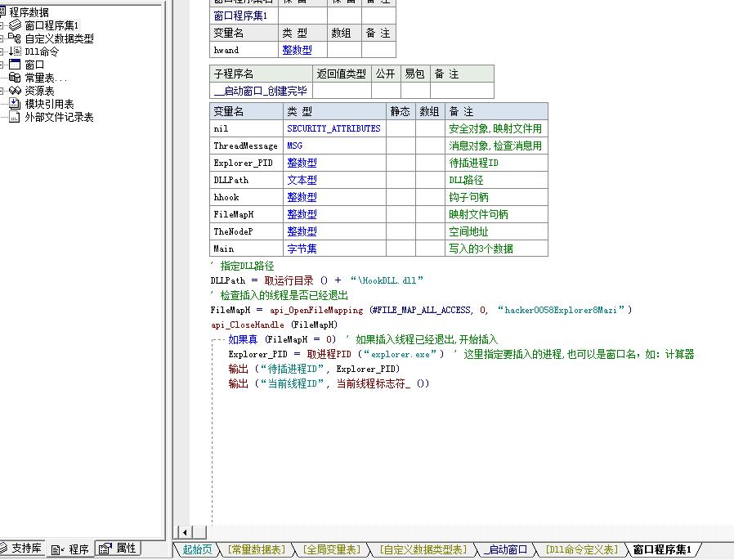
Task: Click the hhook variable name cell
Action: click(246, 197)
